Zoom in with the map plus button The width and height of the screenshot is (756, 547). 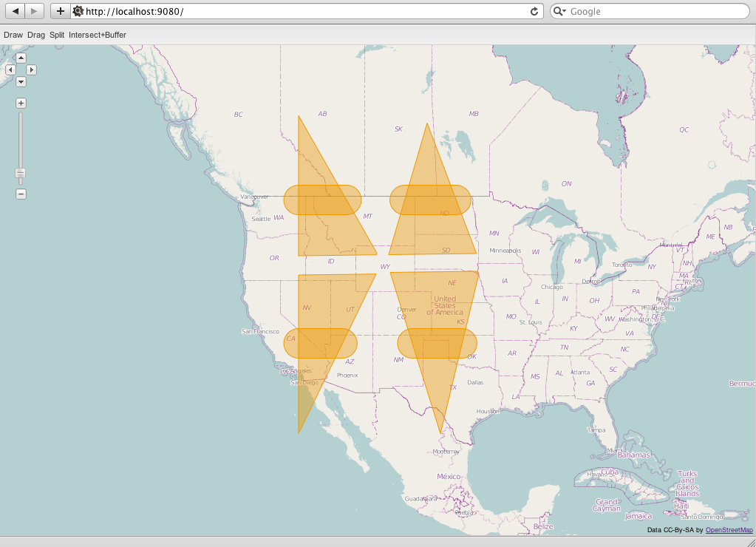point(21,103)
